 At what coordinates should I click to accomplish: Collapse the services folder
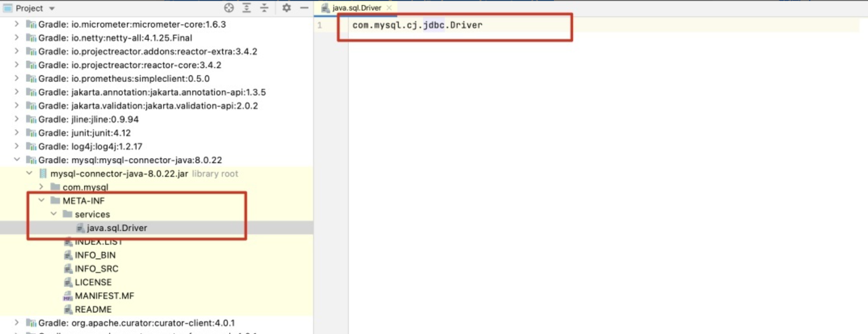click(54, 214)
